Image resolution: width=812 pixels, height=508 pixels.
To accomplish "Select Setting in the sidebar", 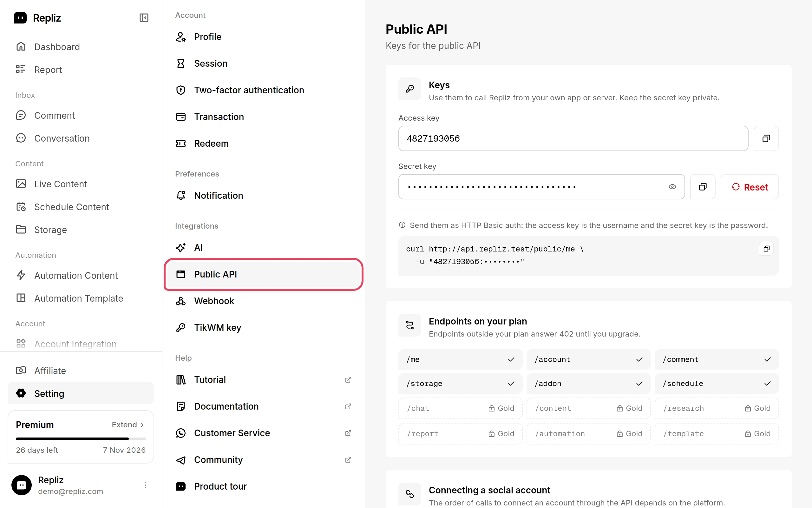I will click(81, 393).
